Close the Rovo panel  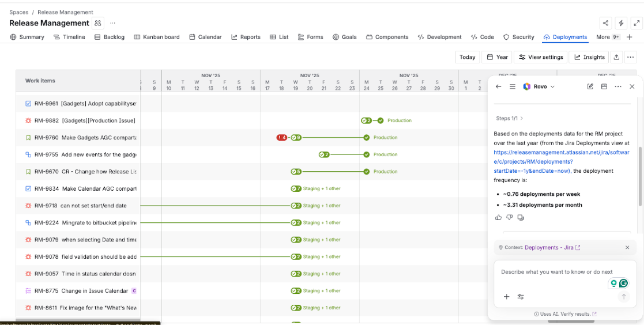click(x=632, y=86)
